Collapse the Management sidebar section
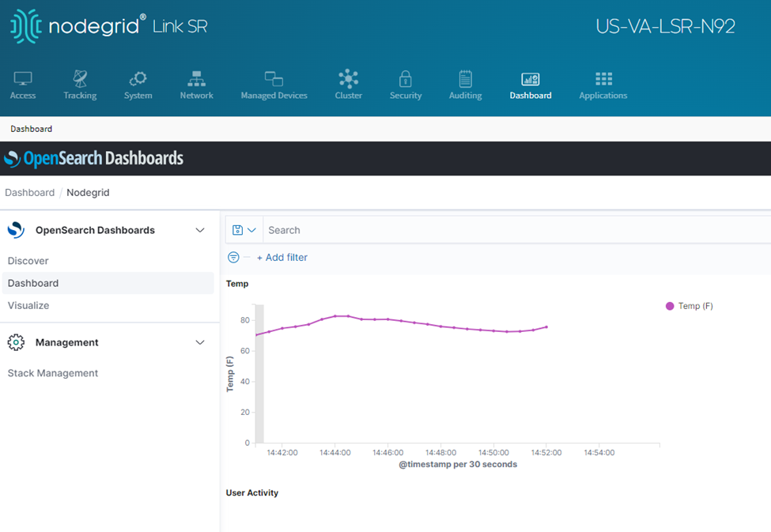 [x=199, y=342]
